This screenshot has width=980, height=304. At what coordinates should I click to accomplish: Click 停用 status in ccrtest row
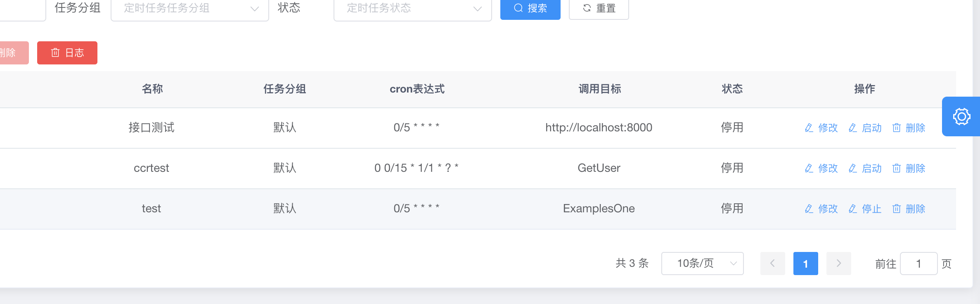[732, 168]
